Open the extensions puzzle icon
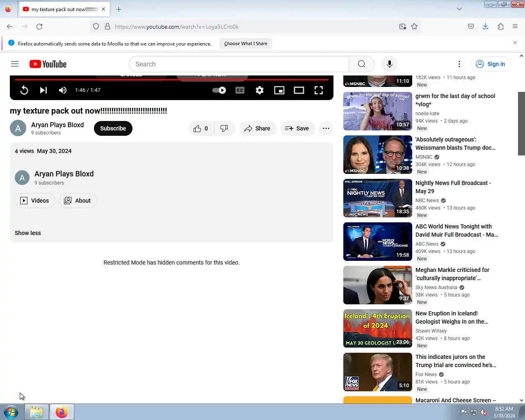Screen dimensions: 525x420 [500, 27]
